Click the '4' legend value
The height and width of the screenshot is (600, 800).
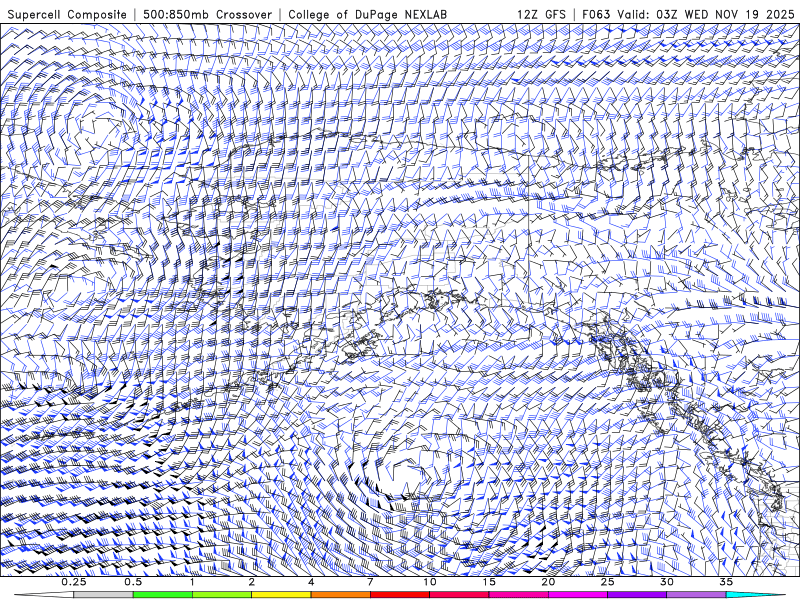311,582
